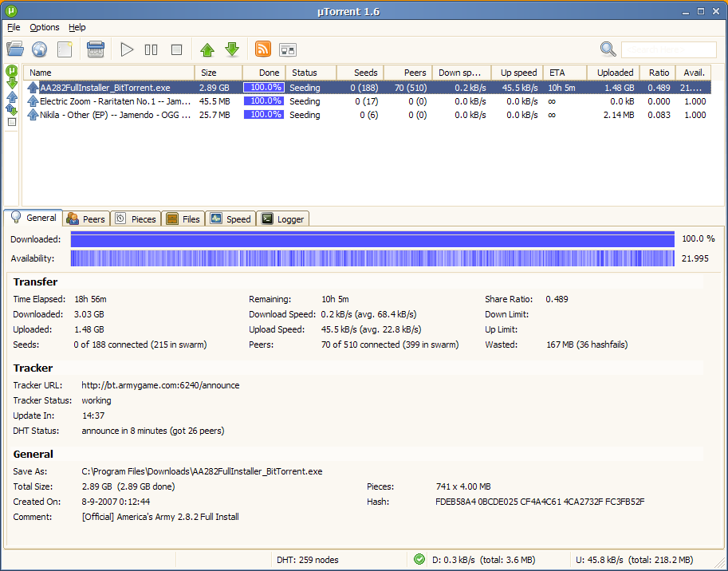Click the 45.5 kB/s up speed cell
728x571 pixels.
tap(520, 87)
